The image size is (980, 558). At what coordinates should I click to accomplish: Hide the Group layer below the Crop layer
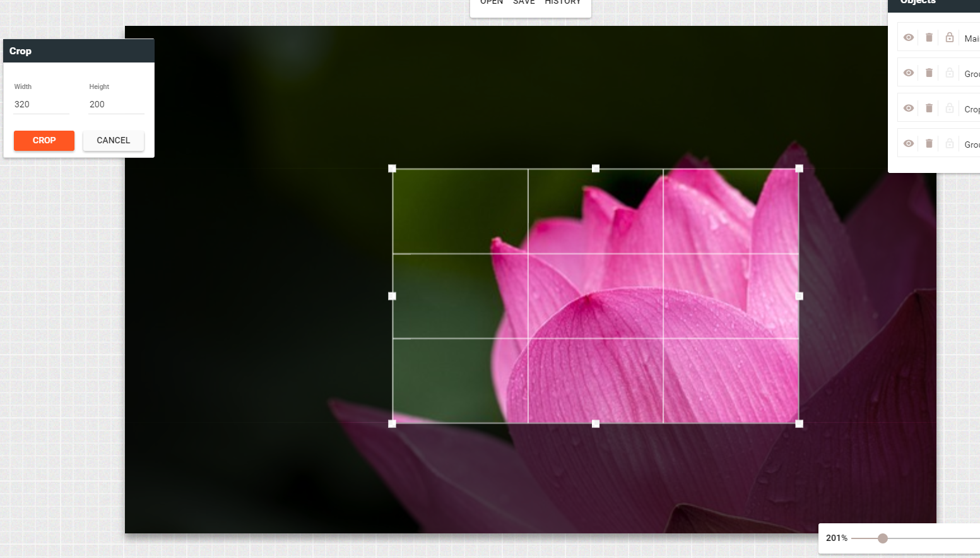(908, 144)
